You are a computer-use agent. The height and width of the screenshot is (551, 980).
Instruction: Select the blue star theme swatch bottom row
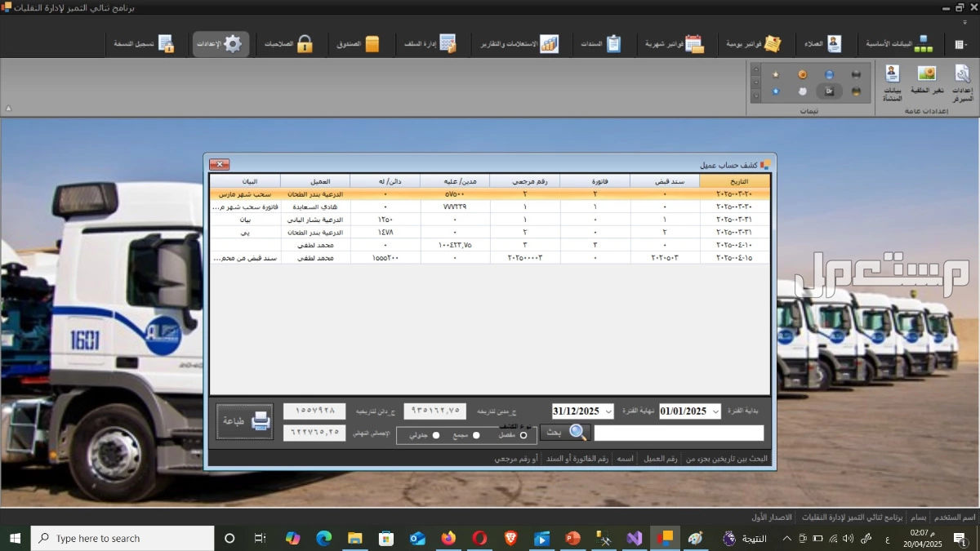[776, 91]
